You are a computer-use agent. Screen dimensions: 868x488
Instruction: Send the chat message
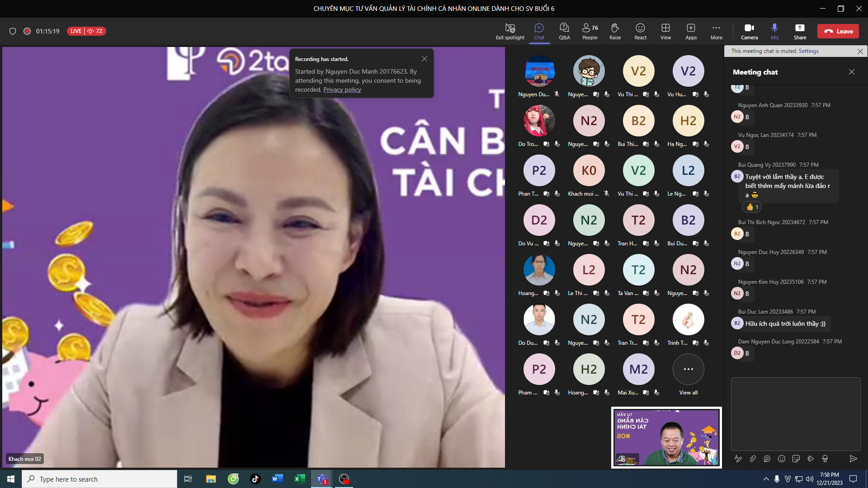click(x=853, y=459)
